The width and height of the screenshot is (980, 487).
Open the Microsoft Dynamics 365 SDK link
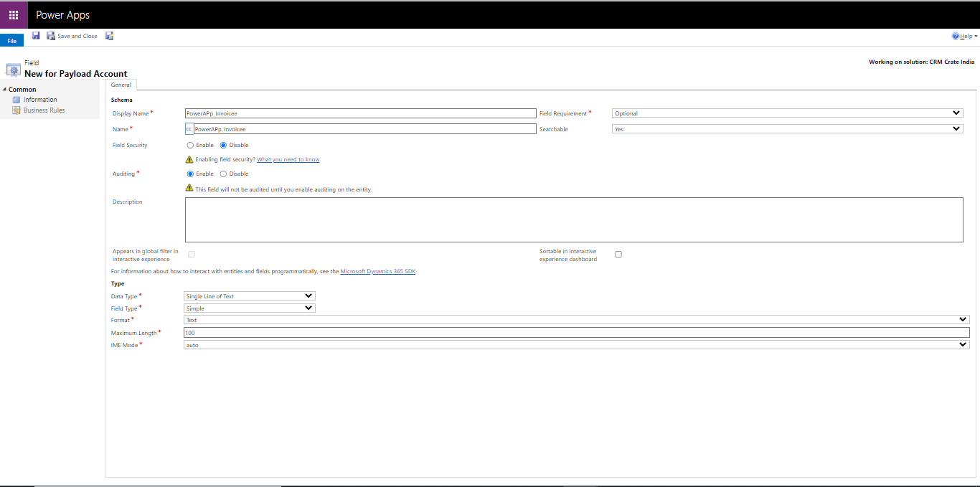pos(377,271)
